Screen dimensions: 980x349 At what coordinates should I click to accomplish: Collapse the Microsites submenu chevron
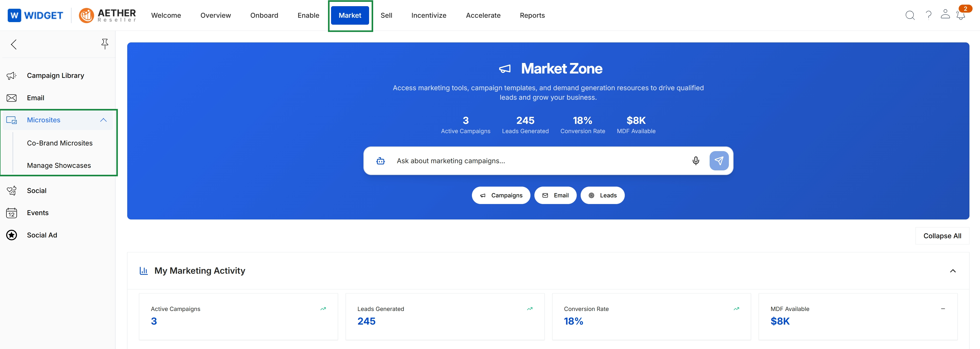(x=103, y=120)
